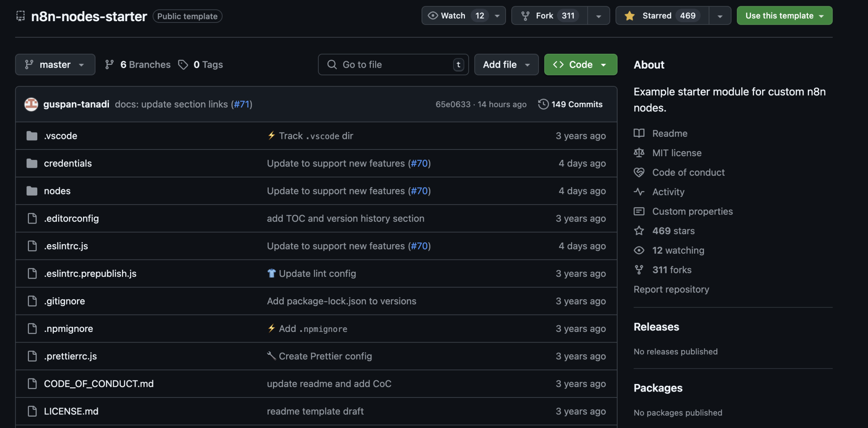Open the Readme via its book icon
Viewport: 868px width, 428px height.
pyautogui.click(x=639, y=133)
